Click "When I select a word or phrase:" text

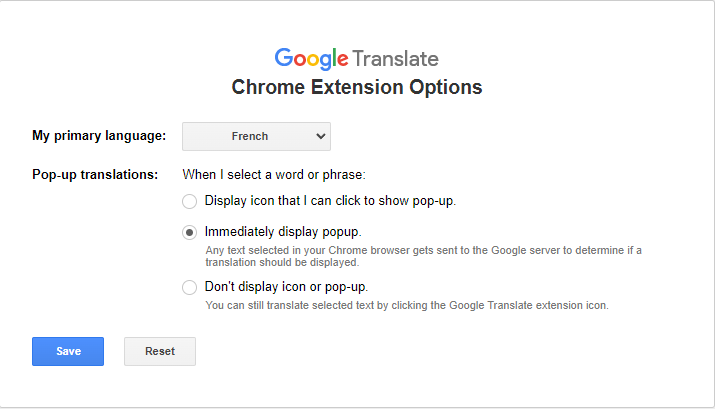(274, 175)
